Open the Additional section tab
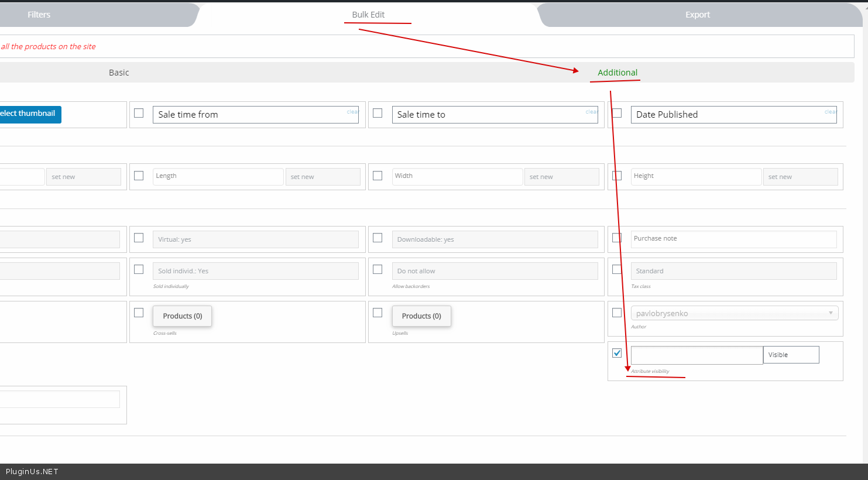 coord(617,73)
